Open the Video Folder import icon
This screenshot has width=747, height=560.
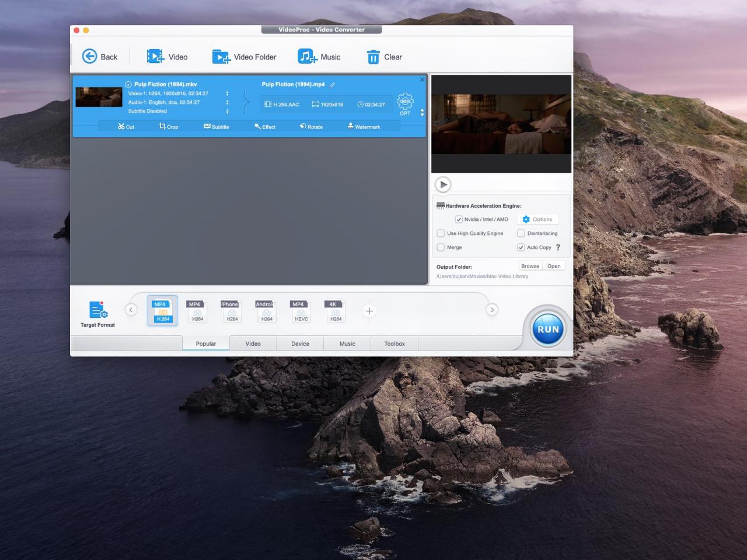tap(221, 57)
